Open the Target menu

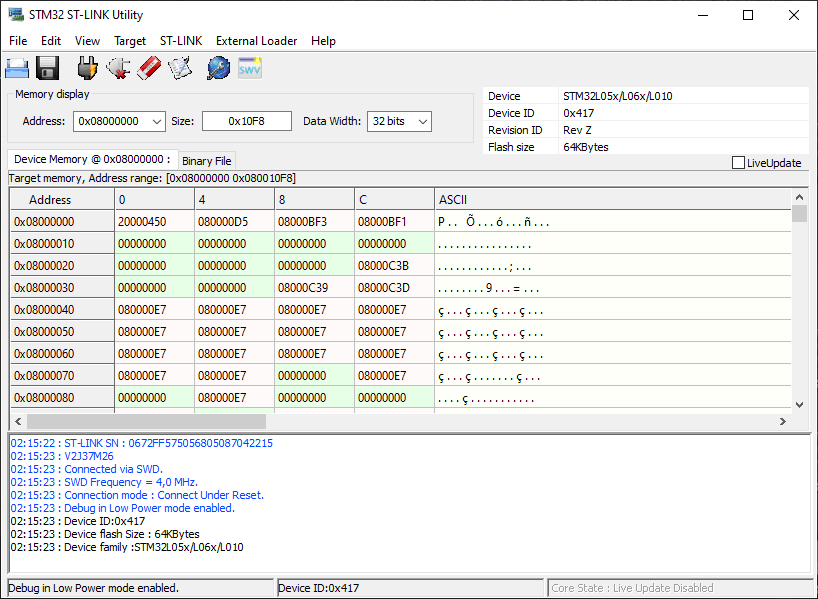point(130,41)
